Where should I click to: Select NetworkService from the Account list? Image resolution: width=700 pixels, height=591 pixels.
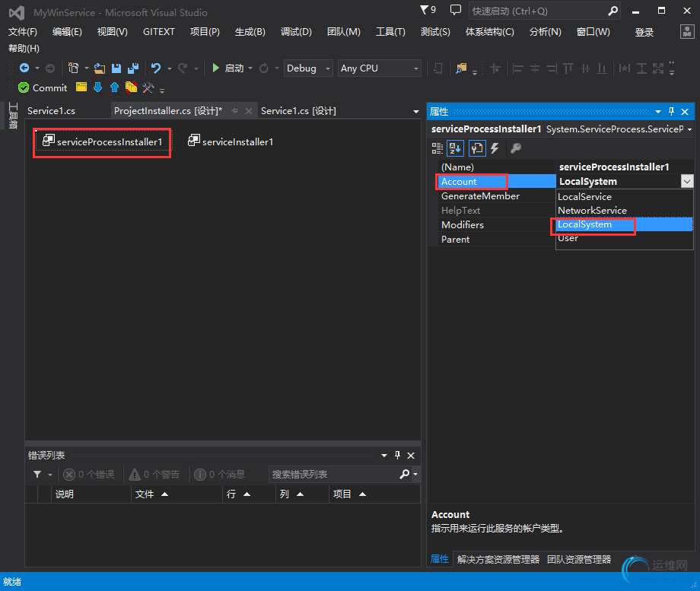point(592,211)
